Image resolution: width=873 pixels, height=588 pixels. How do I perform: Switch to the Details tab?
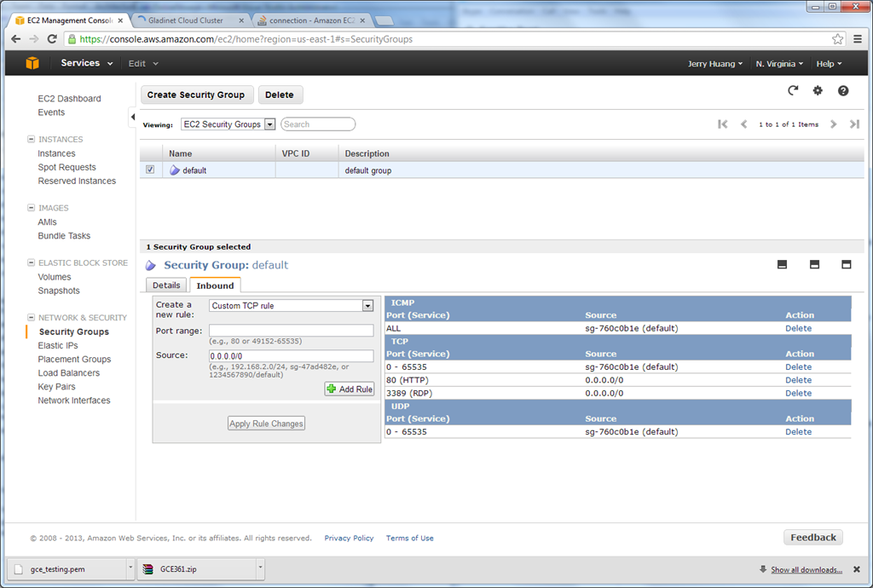(166, 285)
